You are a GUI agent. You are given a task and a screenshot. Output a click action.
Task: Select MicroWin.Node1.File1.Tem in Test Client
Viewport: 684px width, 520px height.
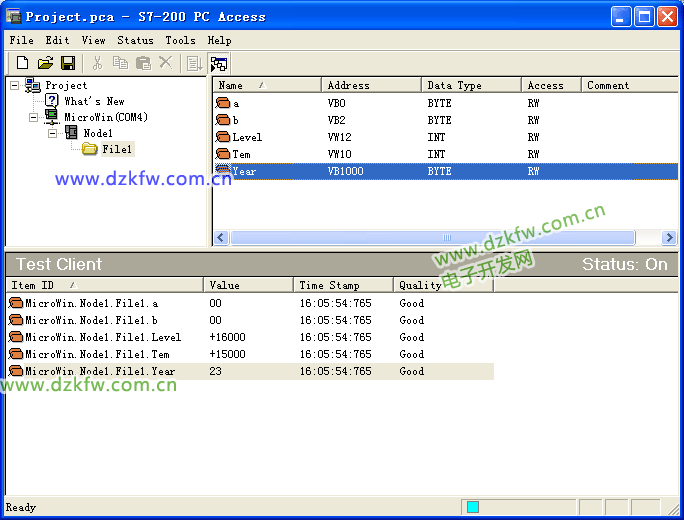[x=97, y=354]
